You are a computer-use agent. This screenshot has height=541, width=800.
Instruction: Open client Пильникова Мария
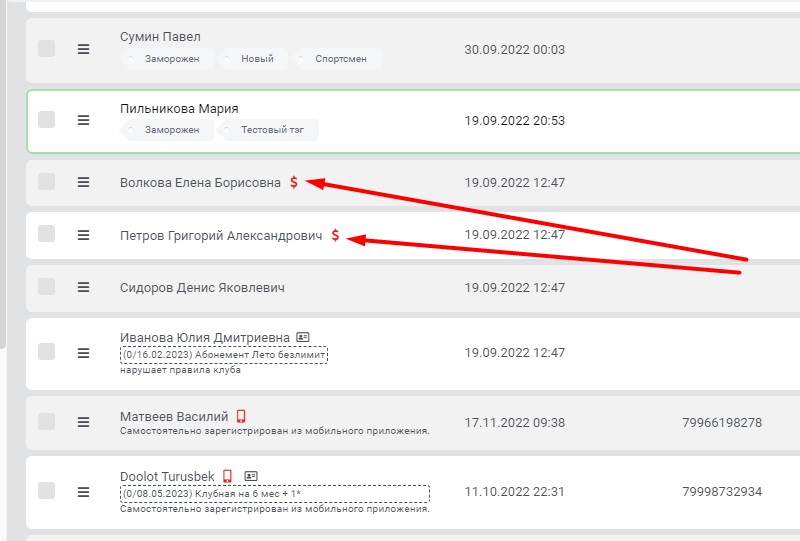(179, 109)
